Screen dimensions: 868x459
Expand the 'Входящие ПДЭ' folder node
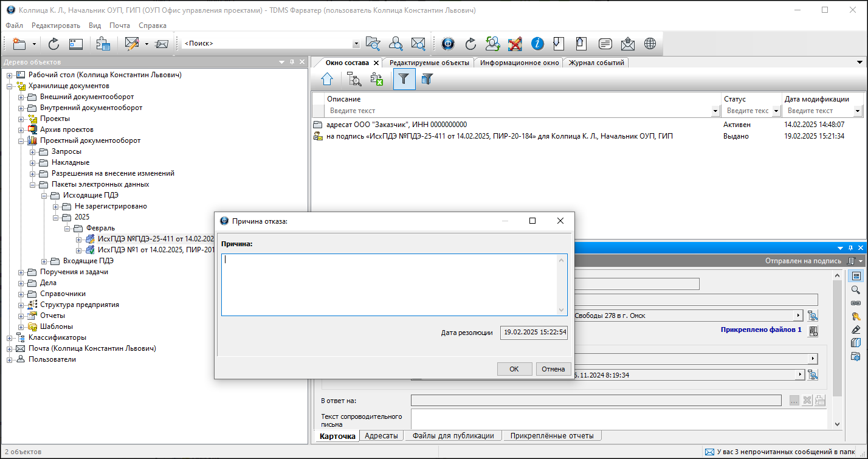(44, 261)
